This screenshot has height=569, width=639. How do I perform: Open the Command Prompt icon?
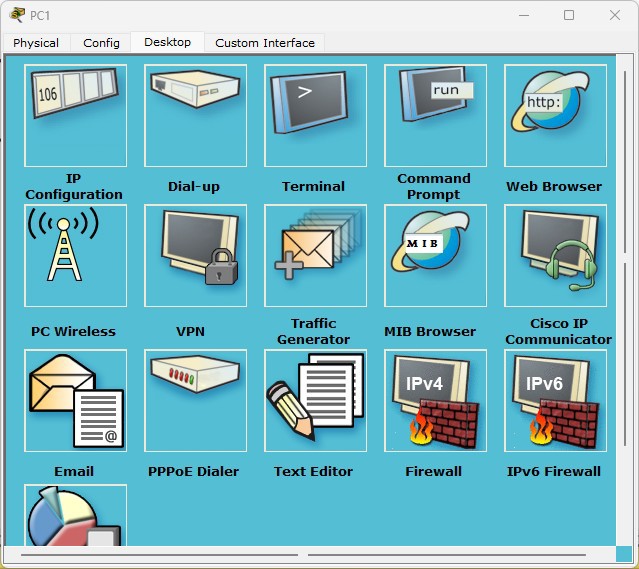pos(435,115)
